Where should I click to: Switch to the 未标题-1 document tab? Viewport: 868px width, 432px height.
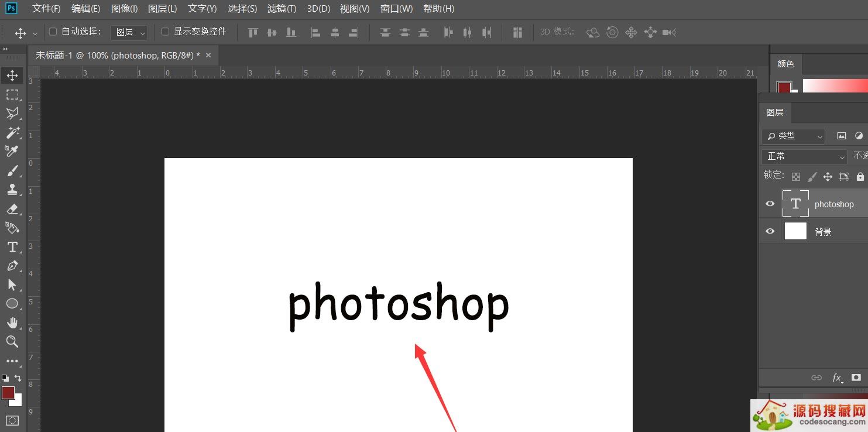pos(118,55)
